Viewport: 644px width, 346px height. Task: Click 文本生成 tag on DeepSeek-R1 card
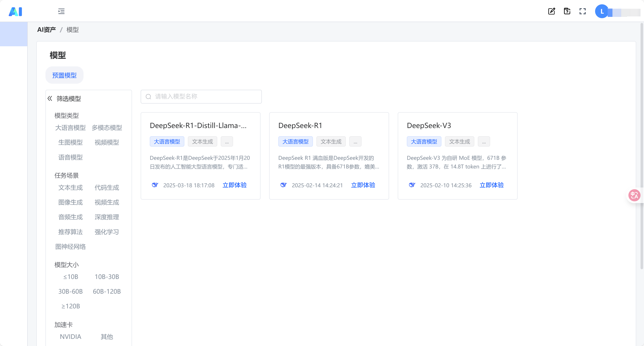(331, 141)
